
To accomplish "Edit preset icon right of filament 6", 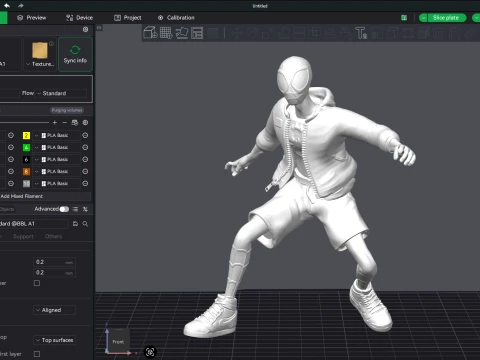I will click(x=85, y=159).
